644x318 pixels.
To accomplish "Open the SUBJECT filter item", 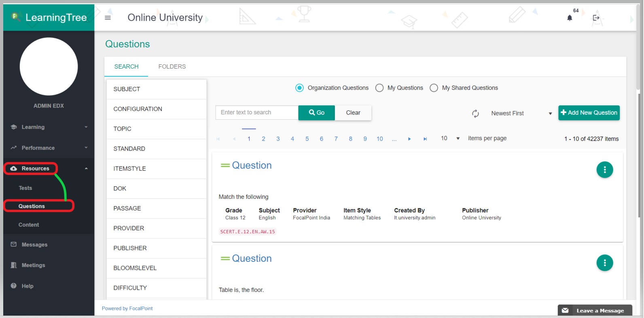I will (x=156, y=89).
